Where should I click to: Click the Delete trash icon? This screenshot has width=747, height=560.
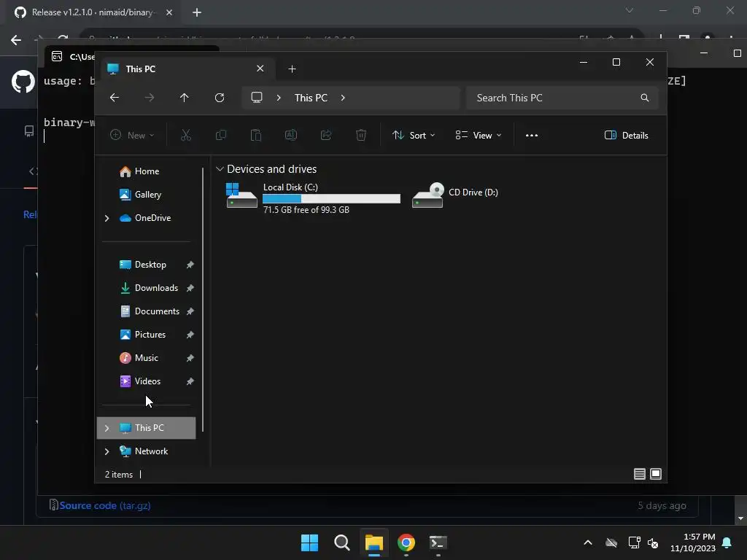tap(361, 135)
